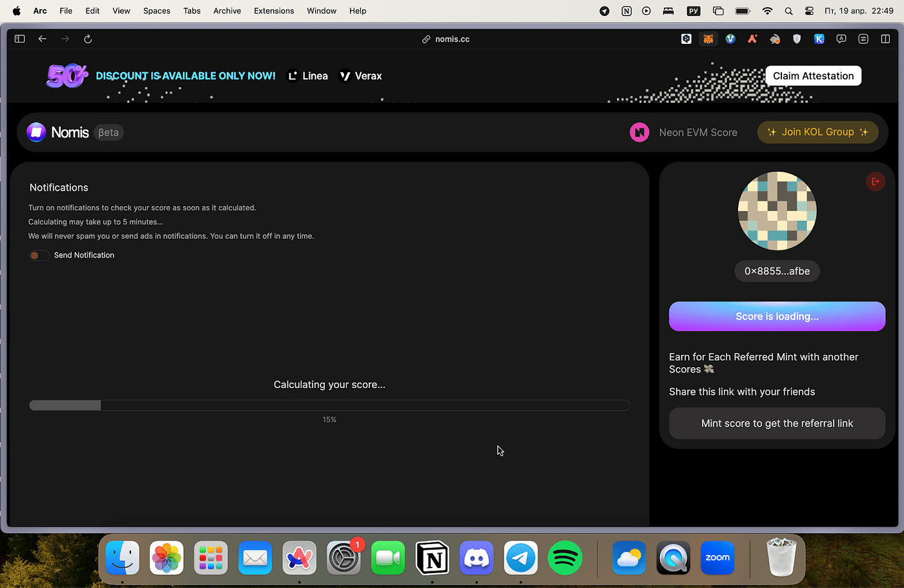904x588 pixels.
Task: Open the View menu
Action: [121, 11]
